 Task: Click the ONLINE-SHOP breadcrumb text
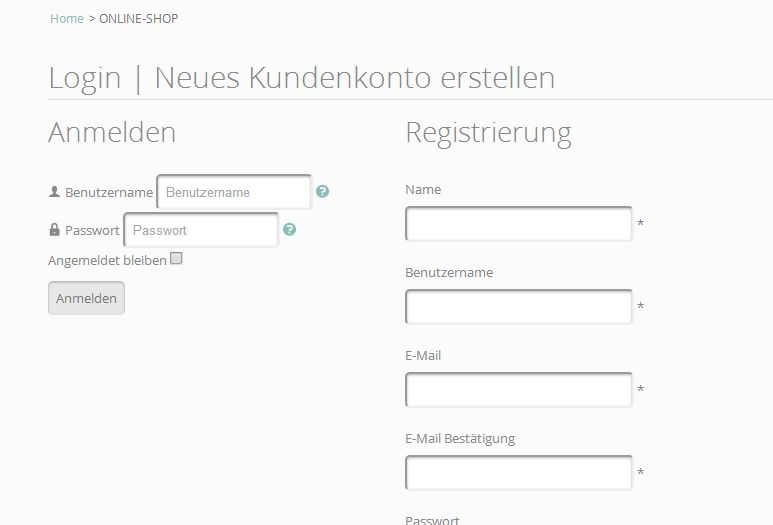point(139,19)
